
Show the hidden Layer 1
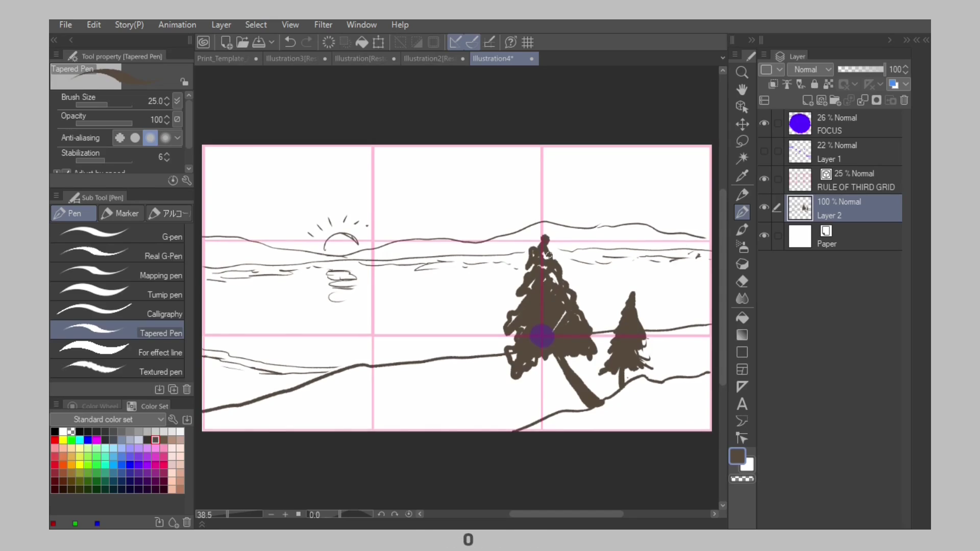coord(764,151)
